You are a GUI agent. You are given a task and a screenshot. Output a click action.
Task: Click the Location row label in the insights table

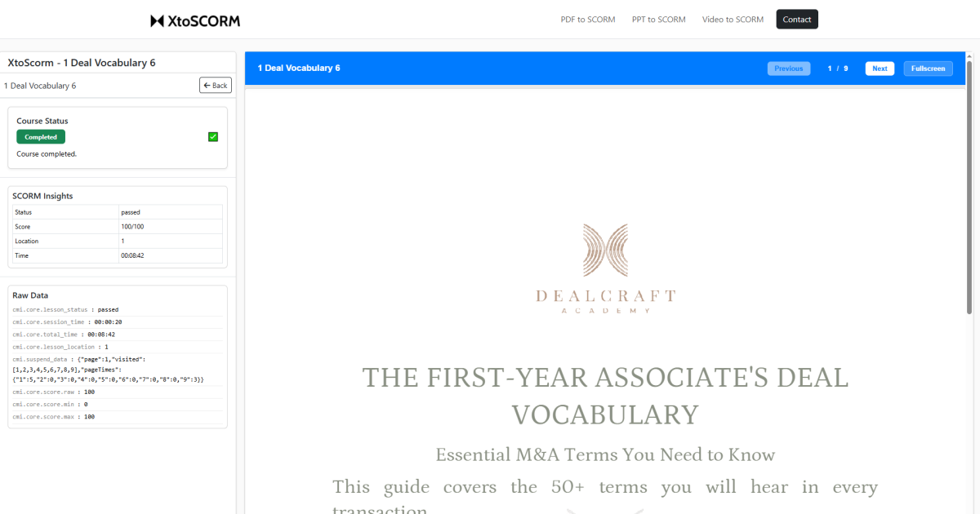(x=65, y=241)
